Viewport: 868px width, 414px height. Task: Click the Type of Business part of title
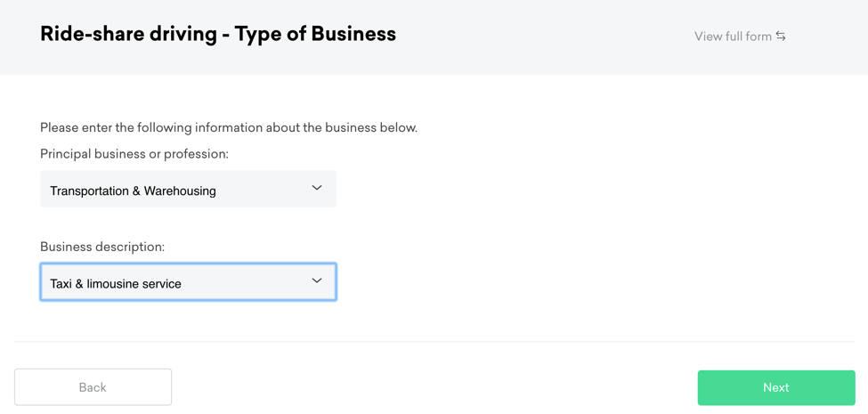[x=315, y=34]
